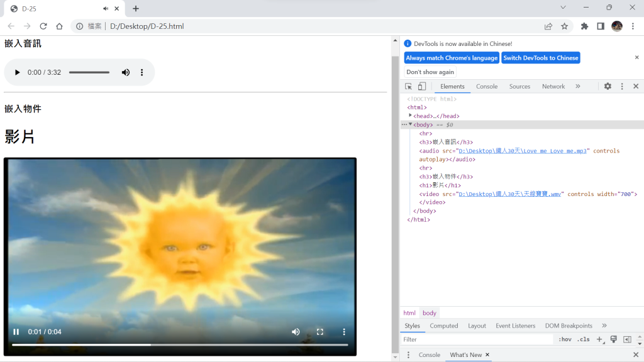Open a new browser tab
This screenshot has height=362, width=644.
point(136,9)
